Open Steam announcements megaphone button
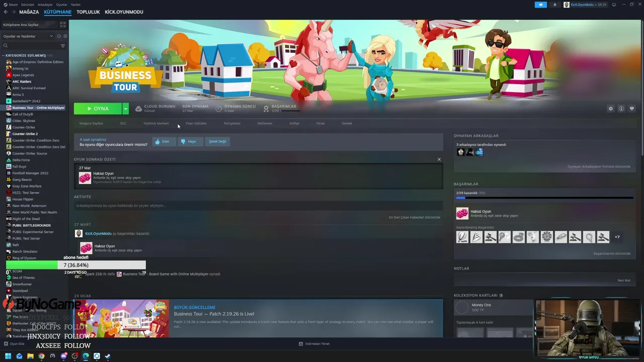Image resolution: width=644 pixels, height=362 pixels. [541, 5]
